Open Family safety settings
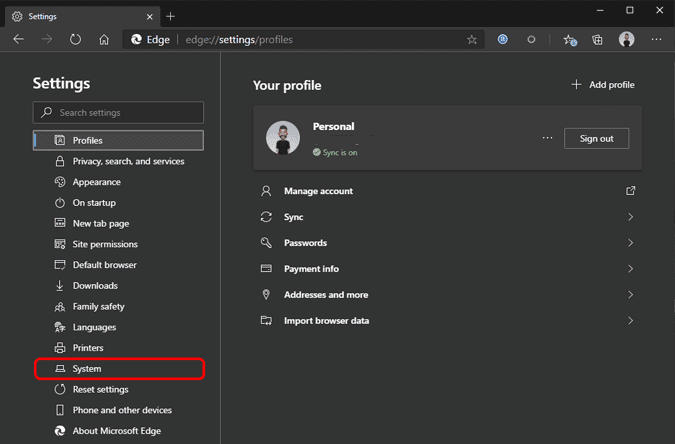 119,306
